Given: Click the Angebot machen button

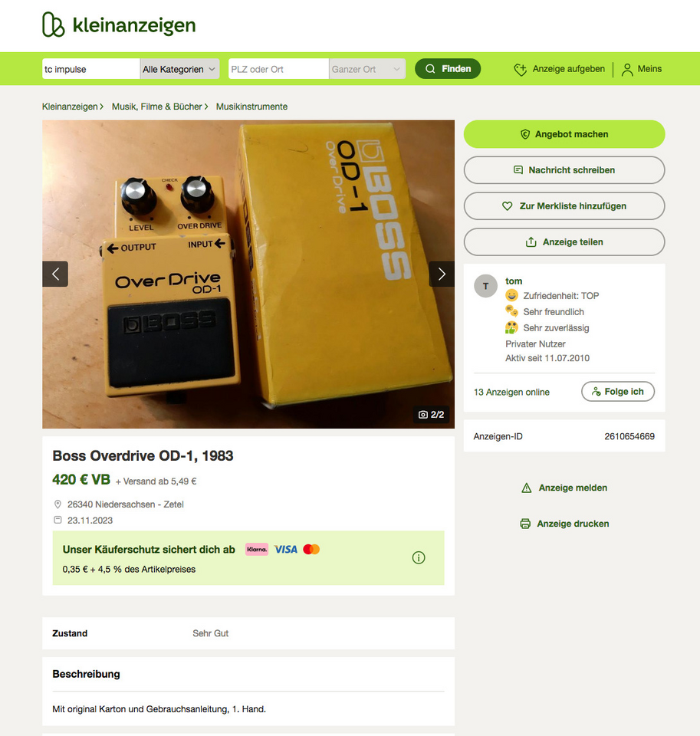Looking at the screenshot, I should 564,134.
